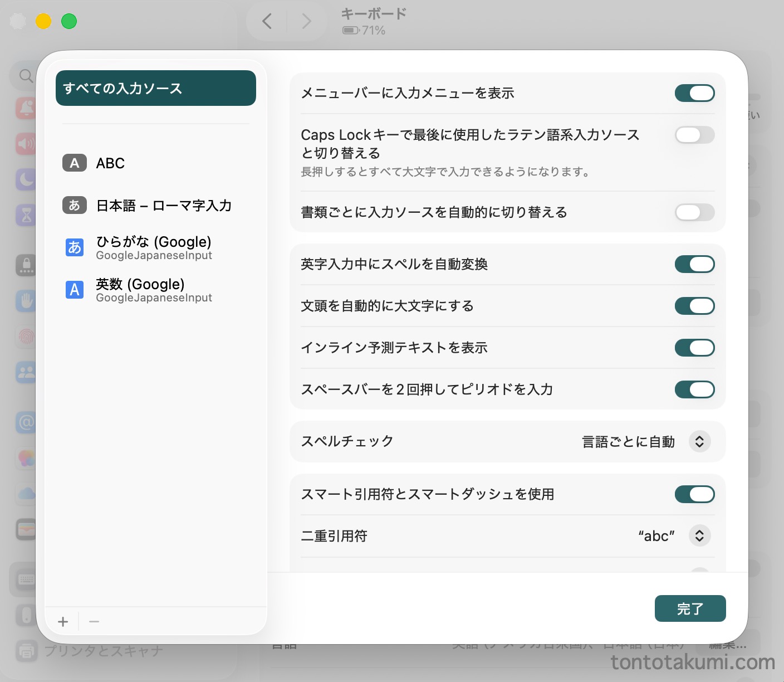Go back with the left chevron
The width and height of the screenshot is (784, 682).
pos(267,21)
